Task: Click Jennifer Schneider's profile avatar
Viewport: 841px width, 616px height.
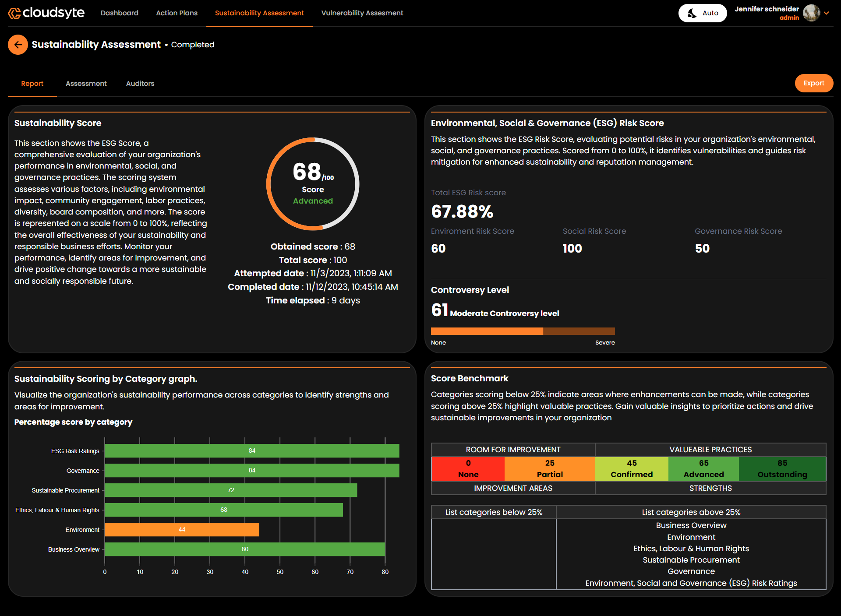Action: pyautogui.click(x=811, y=13)
